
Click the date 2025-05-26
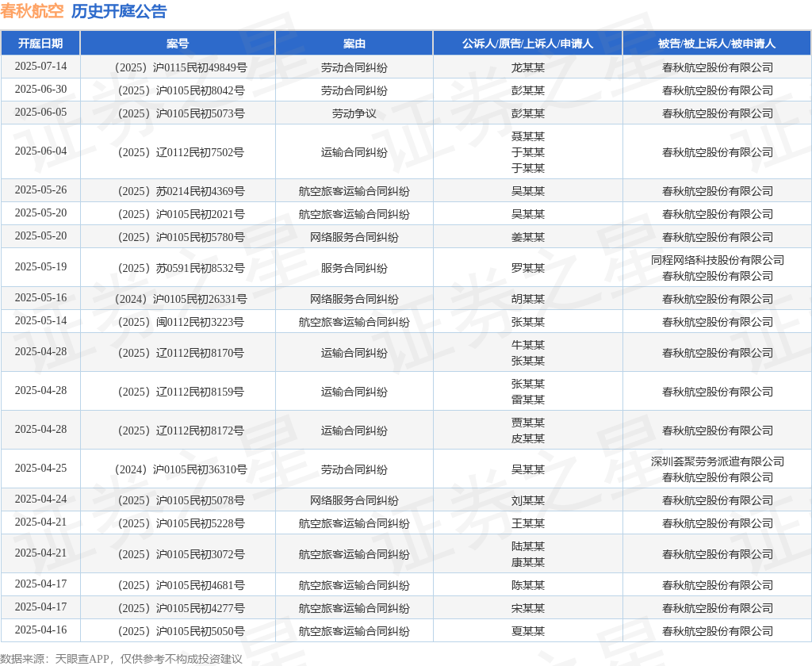click(40, 189)
